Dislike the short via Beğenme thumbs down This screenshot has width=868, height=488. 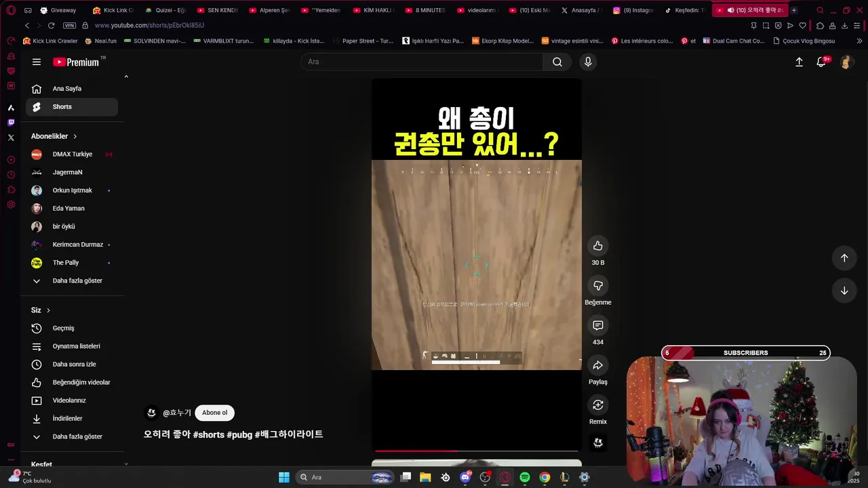(x=597, y=286)
